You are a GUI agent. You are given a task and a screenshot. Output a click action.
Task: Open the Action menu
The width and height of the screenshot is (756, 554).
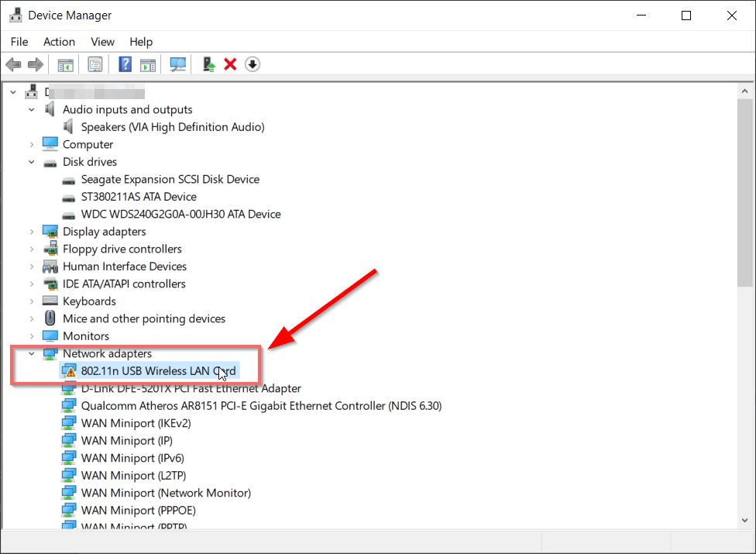59,42
